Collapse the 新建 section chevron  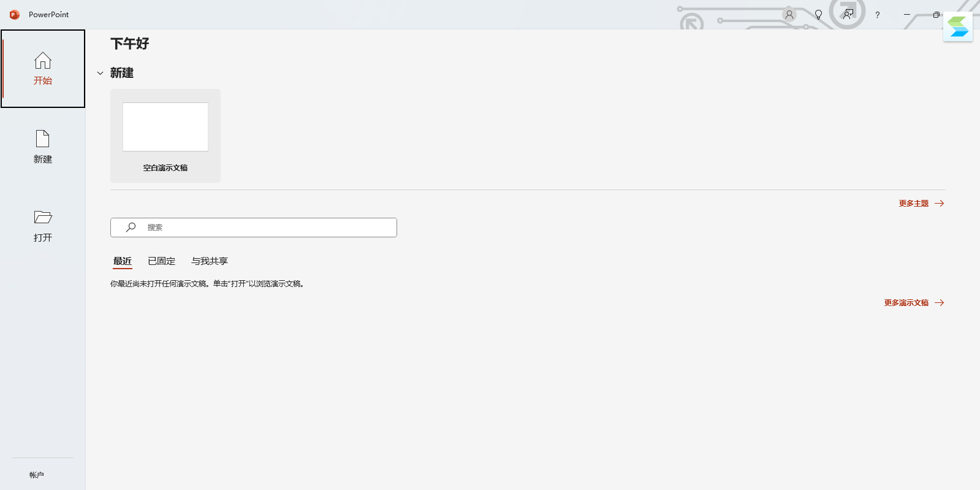(101, 73)
